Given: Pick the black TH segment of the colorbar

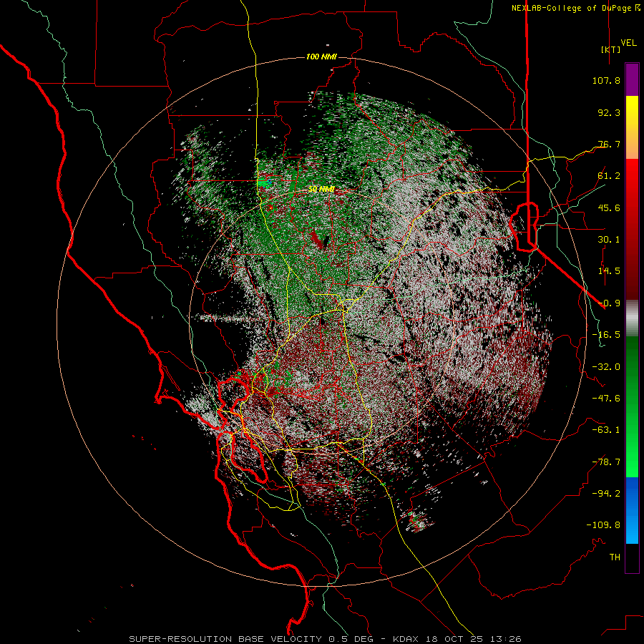Looking at the screenshot, I should point(632,557).
